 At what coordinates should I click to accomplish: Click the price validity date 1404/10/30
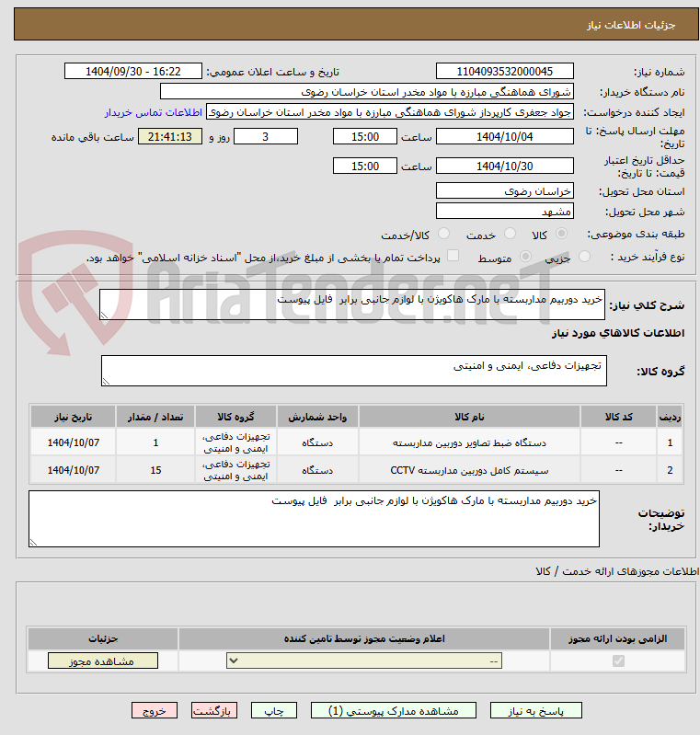504,166
